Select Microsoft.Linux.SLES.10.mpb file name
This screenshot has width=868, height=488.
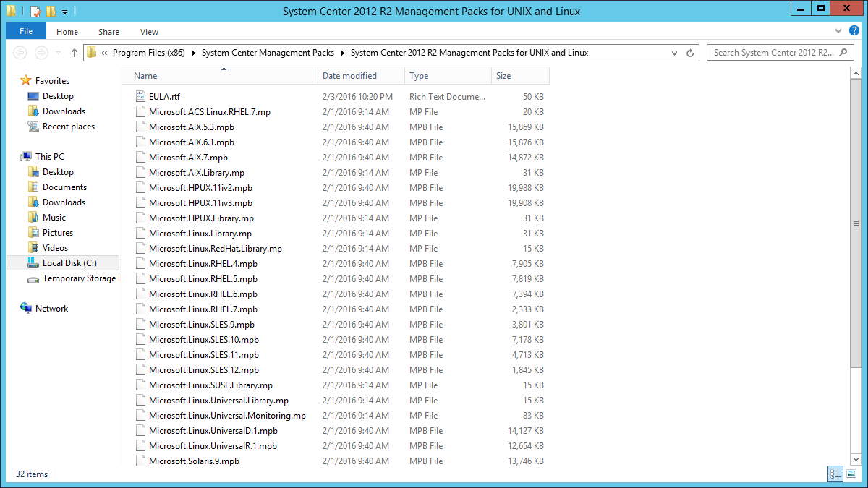tap(204, 340)
